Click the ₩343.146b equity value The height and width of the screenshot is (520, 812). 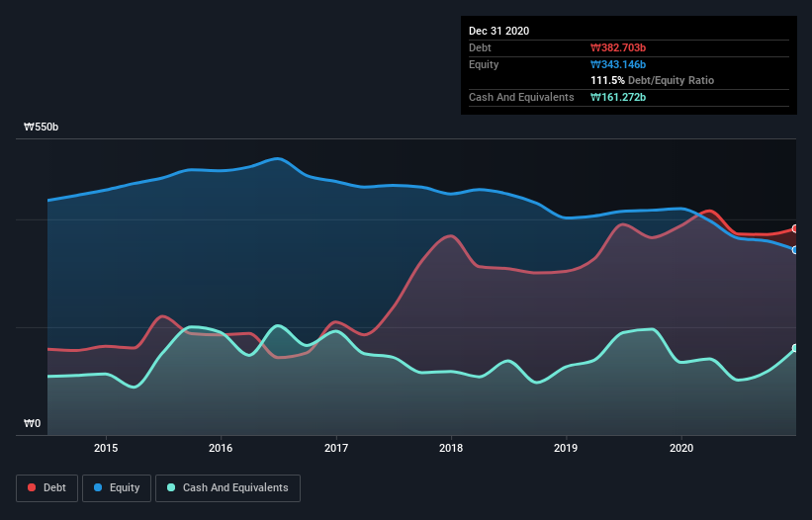(x=618, y=64)
